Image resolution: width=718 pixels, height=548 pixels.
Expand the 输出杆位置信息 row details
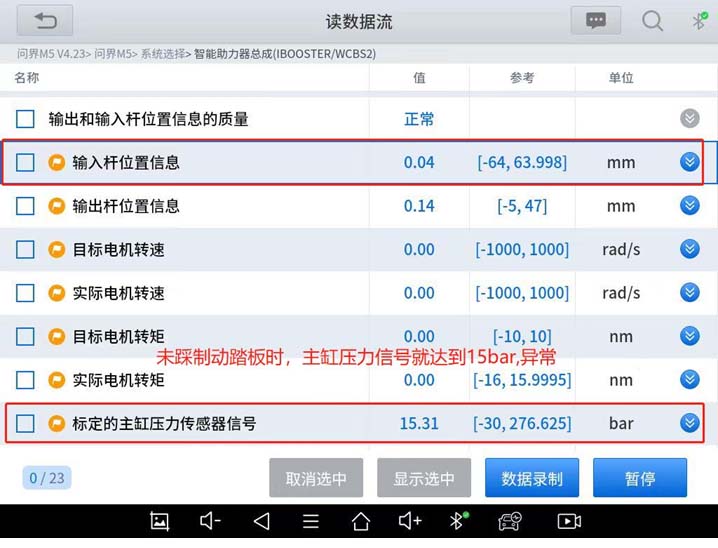point(689,205)
